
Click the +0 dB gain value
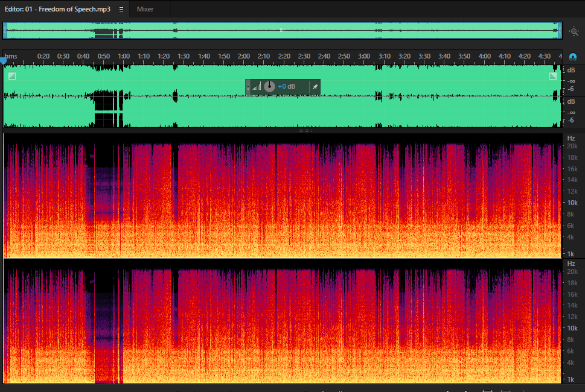[287, 86]
